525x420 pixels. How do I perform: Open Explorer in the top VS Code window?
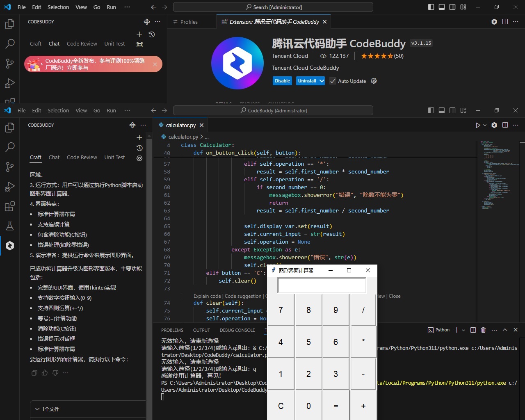click(x=10, y=24)
